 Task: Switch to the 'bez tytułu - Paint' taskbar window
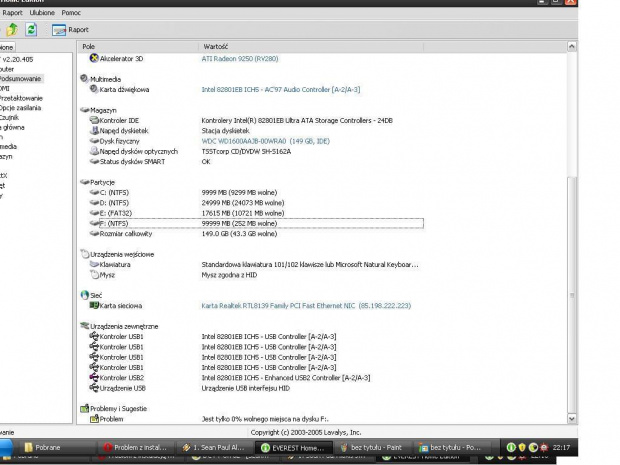(372, 448)
